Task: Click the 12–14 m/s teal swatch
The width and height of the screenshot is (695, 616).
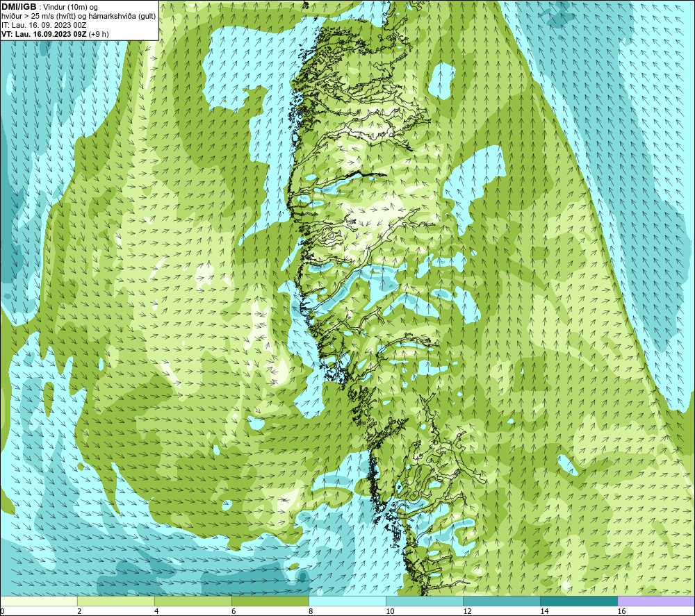Action: coord(502,601)
